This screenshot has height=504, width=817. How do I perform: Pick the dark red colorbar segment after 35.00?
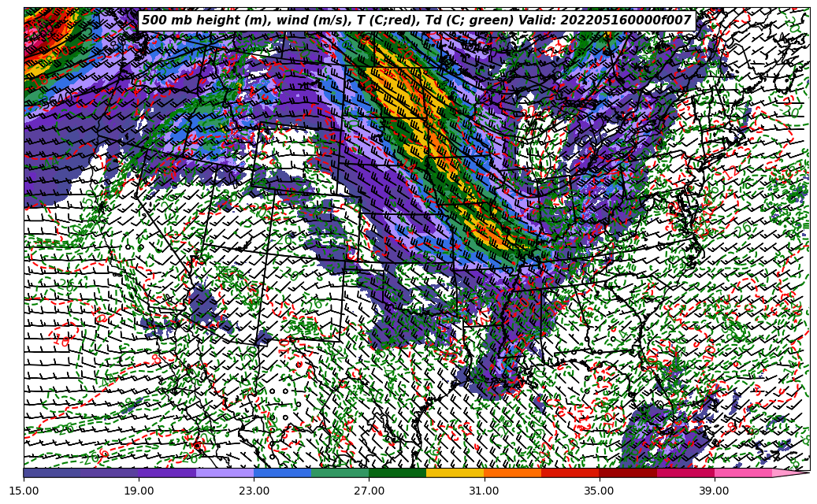pos(627,473)
